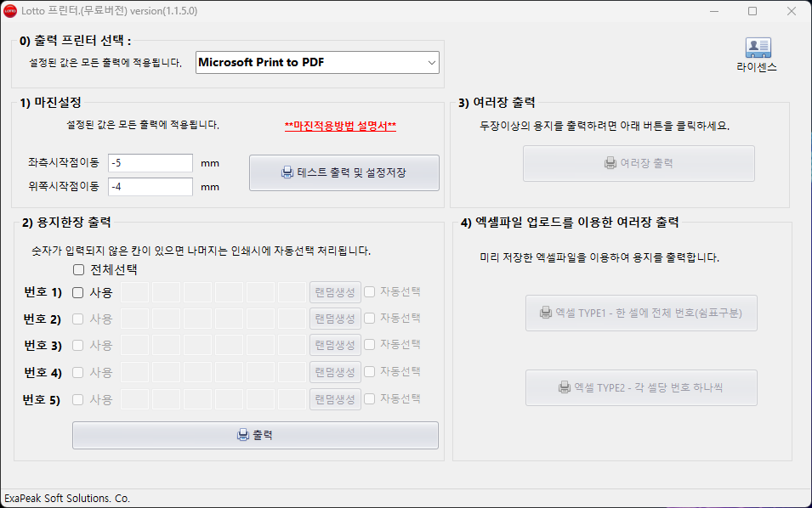Viewport: 812px width, 508px height.
Task: Close the Lotto 프린터 window
Action: 792,11
